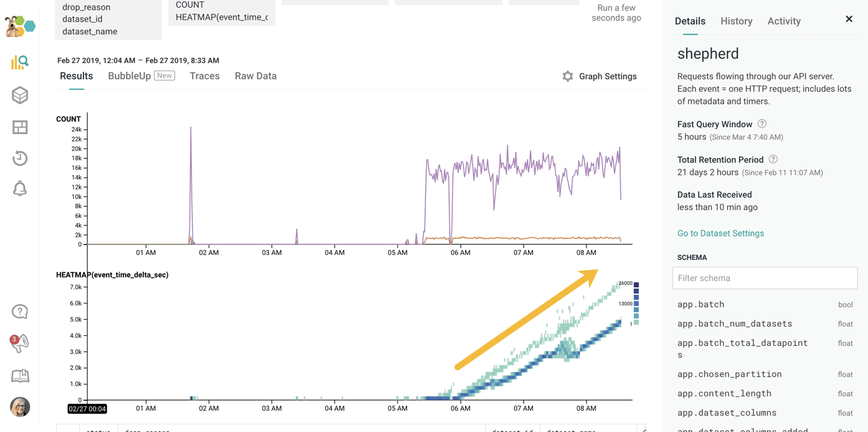Open the History tab in side panel
The image size is (868, 432).
tap(736, 21)
